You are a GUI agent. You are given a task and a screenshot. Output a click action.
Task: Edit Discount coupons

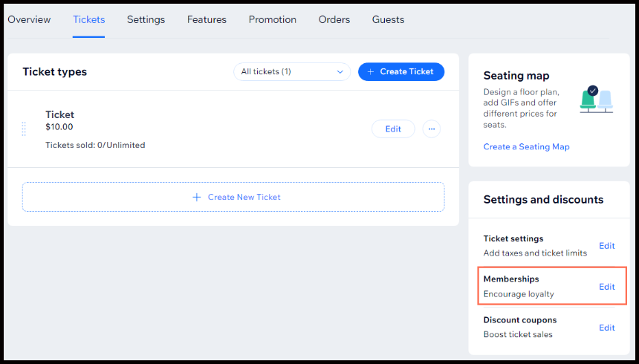(x=606, y=328)
